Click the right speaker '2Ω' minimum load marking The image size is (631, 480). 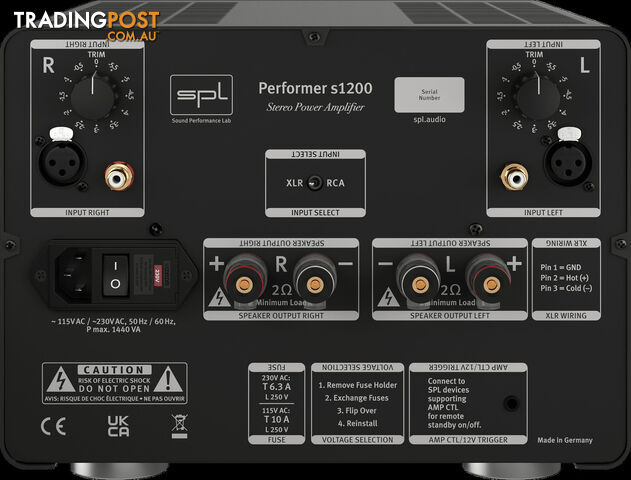(281, 290)
